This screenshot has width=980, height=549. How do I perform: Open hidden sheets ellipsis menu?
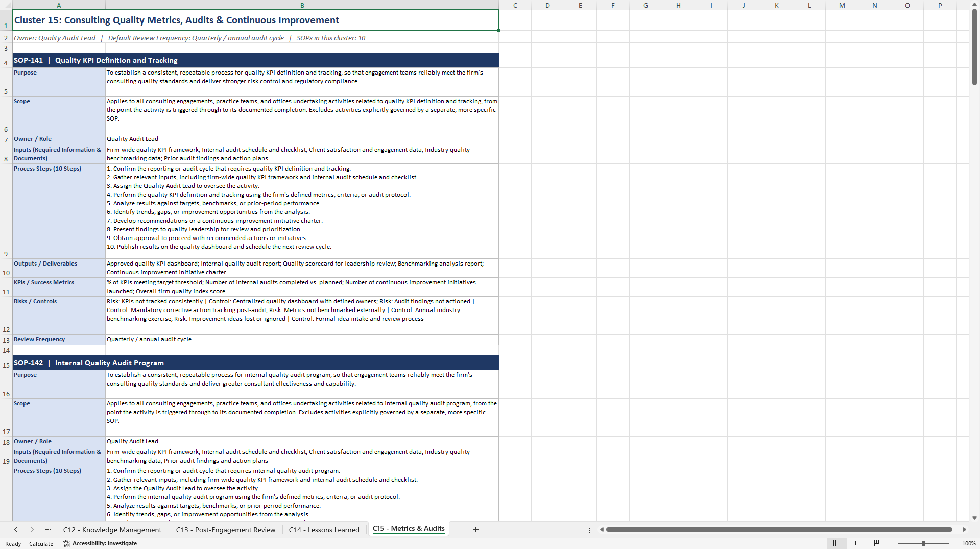48,530
